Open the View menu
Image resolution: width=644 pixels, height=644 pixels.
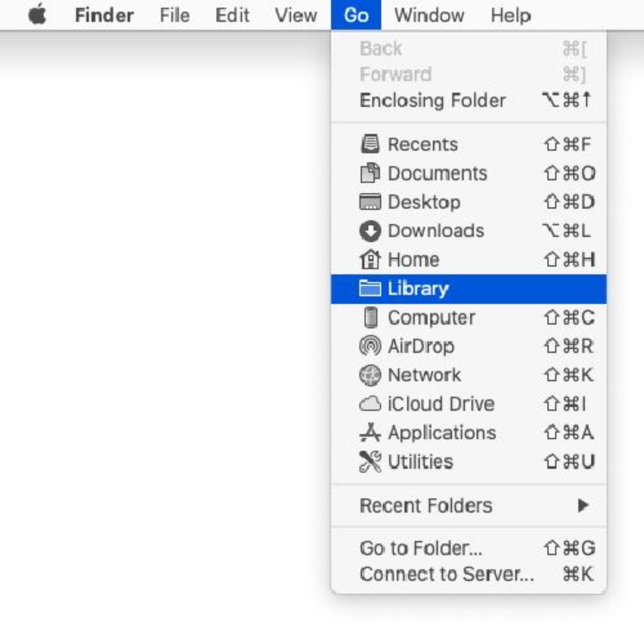[296, 15]
